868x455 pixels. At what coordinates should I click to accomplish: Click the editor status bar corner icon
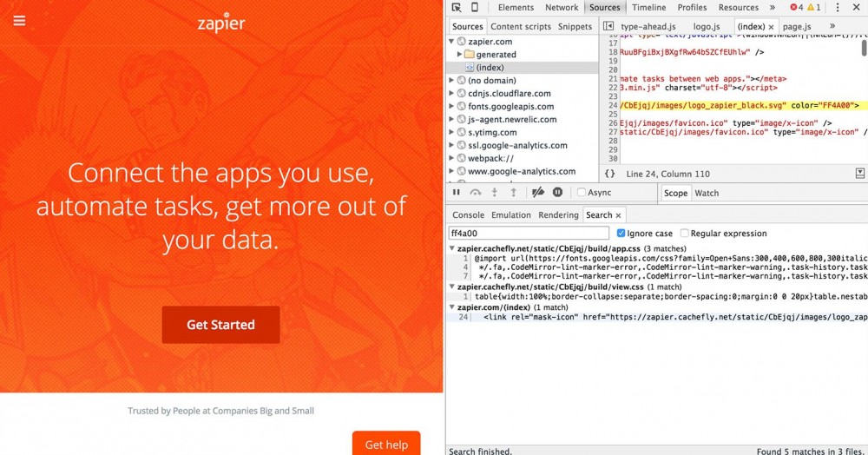click(859, 174)
